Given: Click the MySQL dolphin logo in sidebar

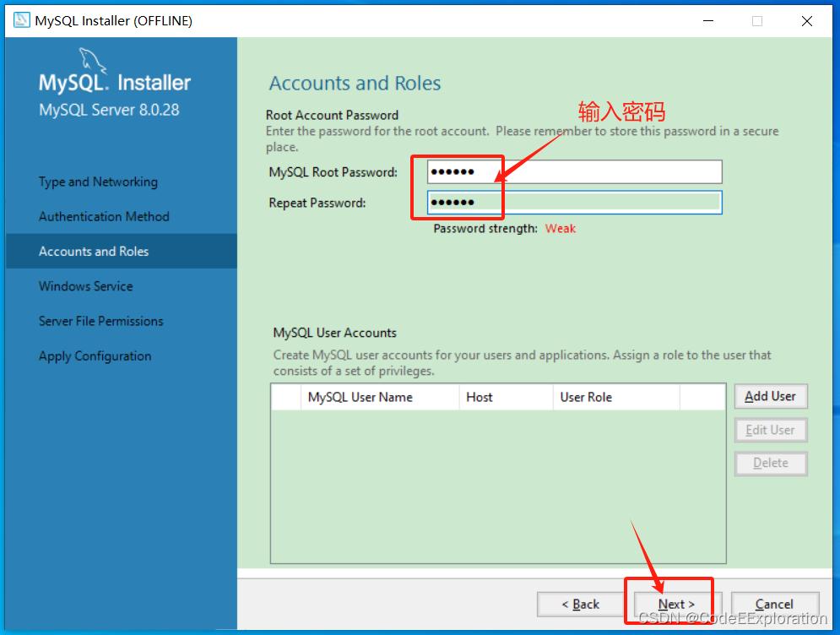Looking at the screenshot, I should 92,60.
